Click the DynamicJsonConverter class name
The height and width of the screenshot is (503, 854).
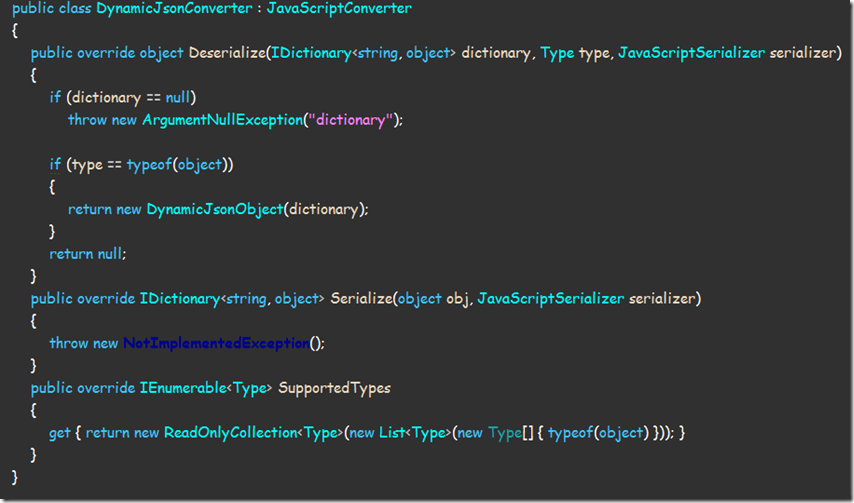tap(174, 9)
